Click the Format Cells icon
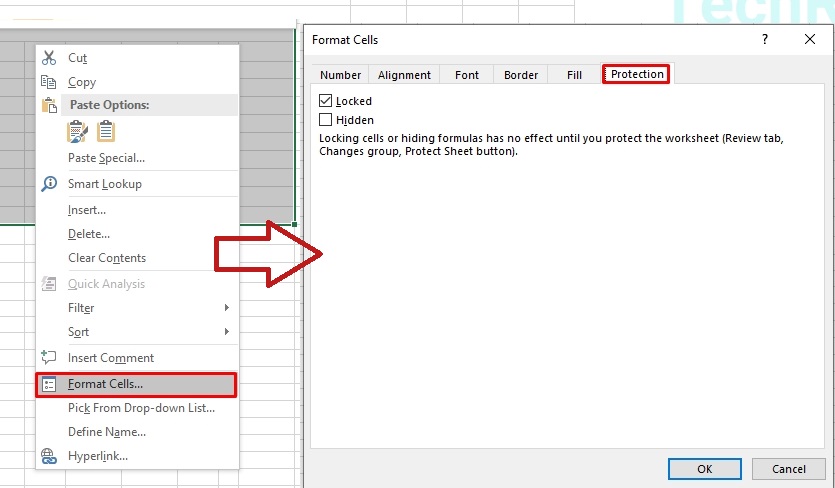This screenshot has height=488, width=835. tap(49, 384)
